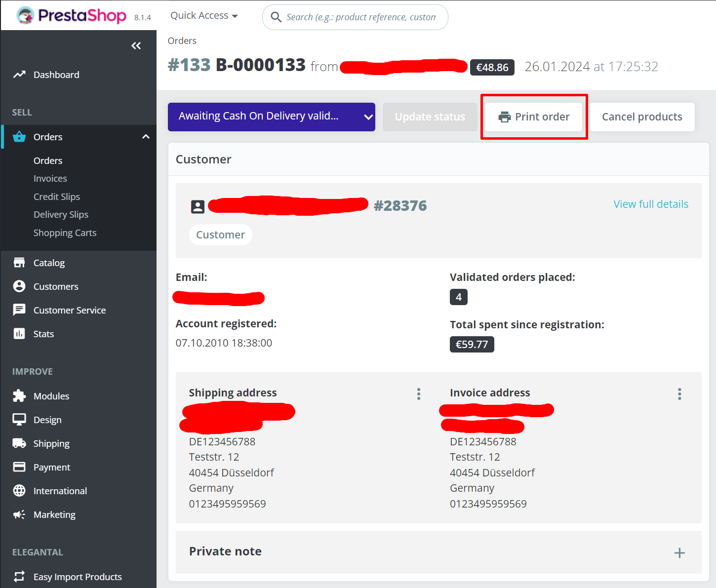Click the Dashboard trend icon
The image size is (716, 588).
(x=19, y=75)
